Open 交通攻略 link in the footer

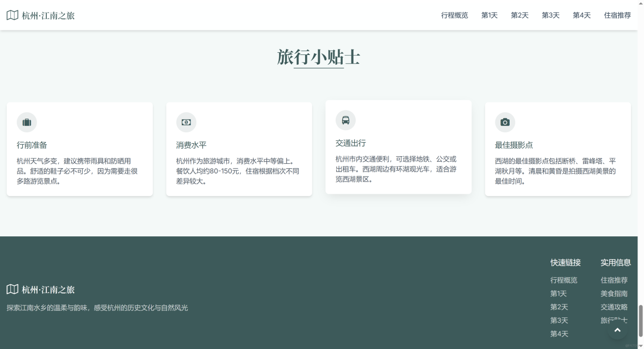614,307
